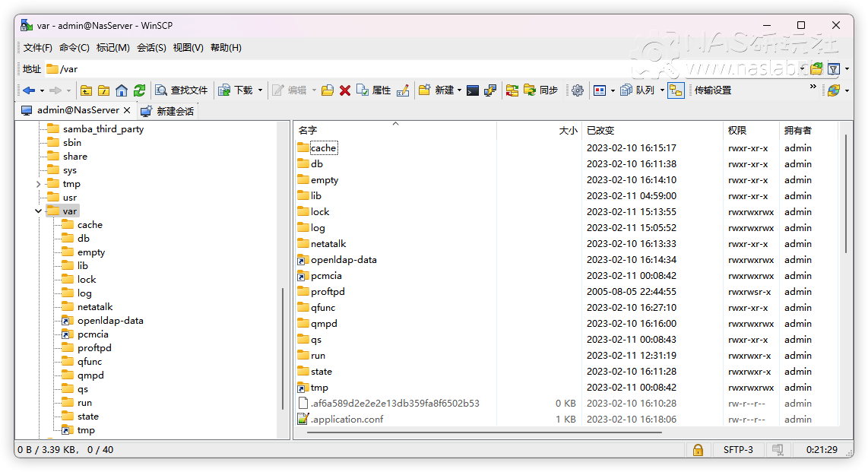The height and width of the screenshot is (472, 868).
Task: Click the monitor icon in the status bar
Action: click(x=778, y=450)
